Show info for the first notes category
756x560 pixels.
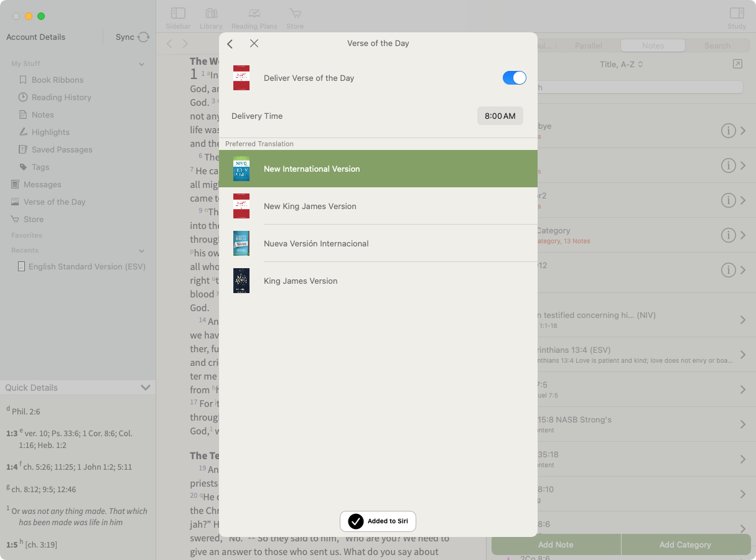tap(729, 131)
